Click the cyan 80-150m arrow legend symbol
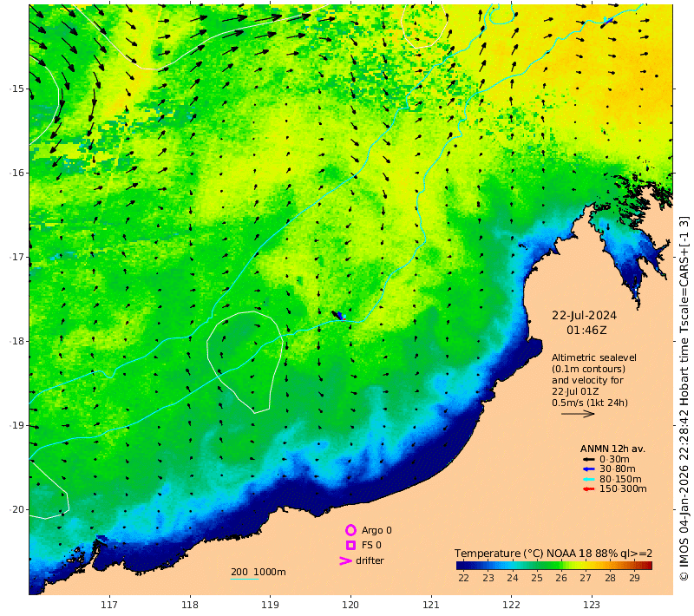 589,479
